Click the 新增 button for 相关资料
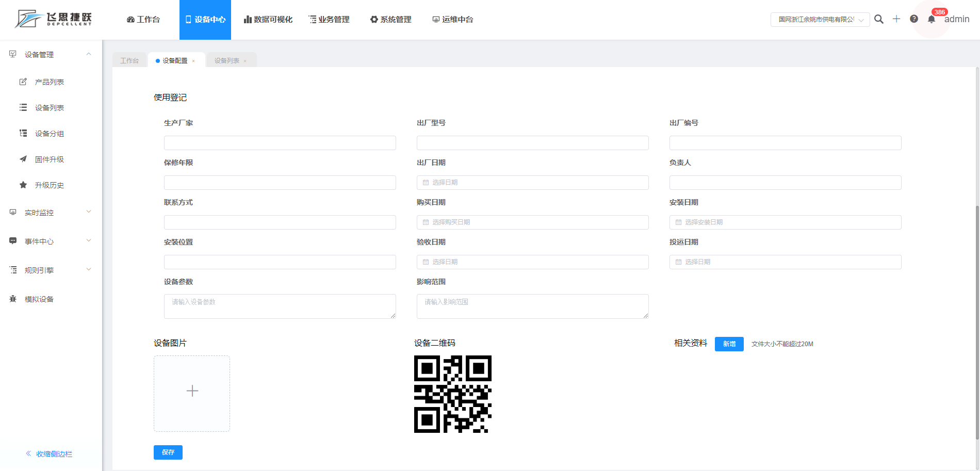Viewport: 980px width, 471px height. (729, 344)
